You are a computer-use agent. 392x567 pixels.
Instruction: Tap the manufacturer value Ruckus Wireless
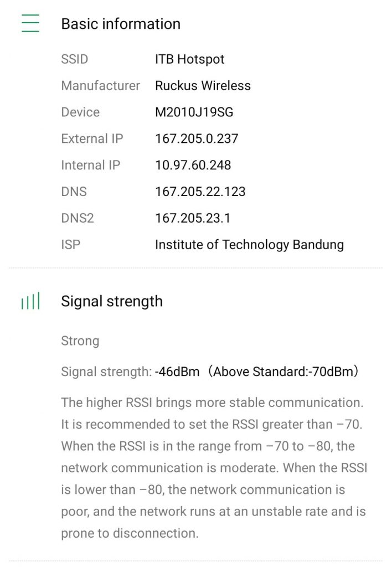[203, 86]
